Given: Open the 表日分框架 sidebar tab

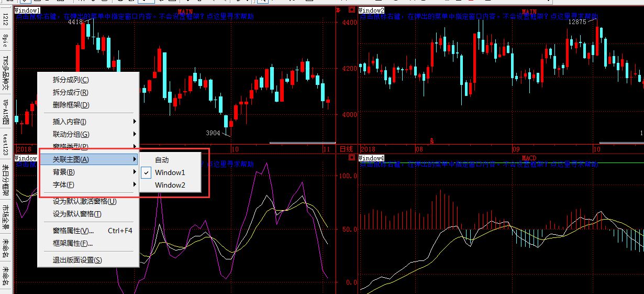Looking at the screenshot, I should click(5, 180).
